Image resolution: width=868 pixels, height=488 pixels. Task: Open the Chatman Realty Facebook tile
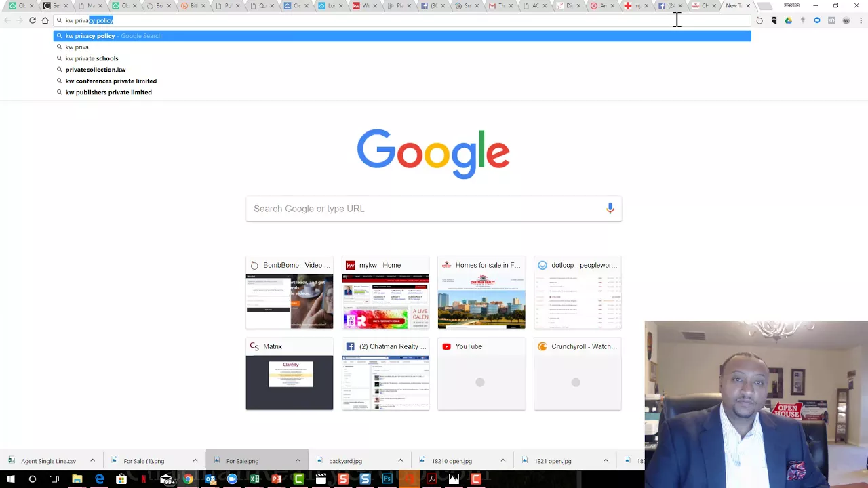click(385, 374)
